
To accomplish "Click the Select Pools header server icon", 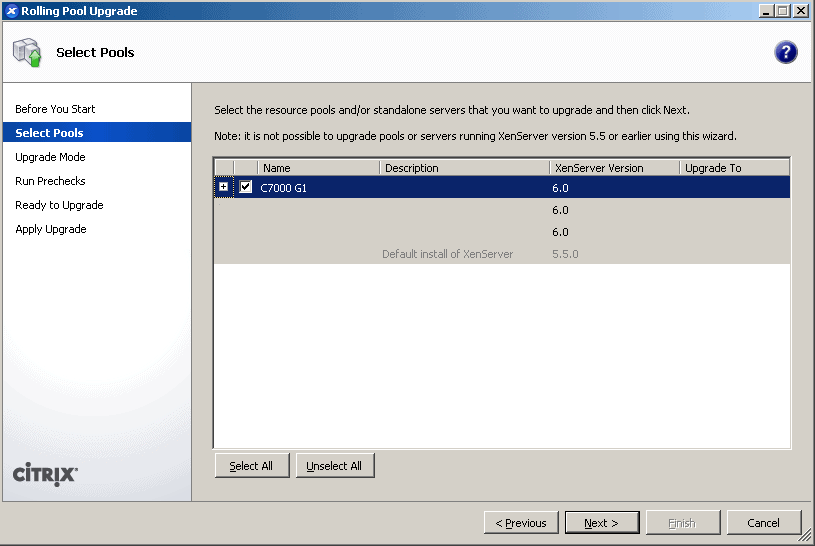I will pyautogui.click(x=27, y=53).
